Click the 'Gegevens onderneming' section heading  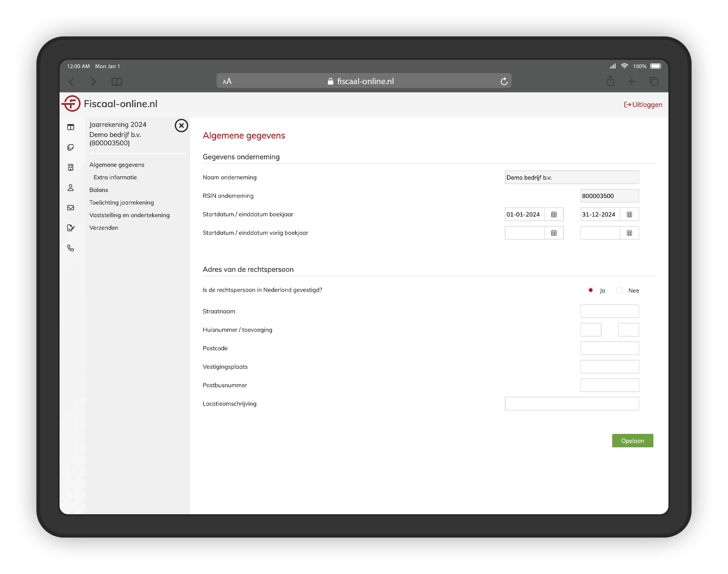[241, 157]
